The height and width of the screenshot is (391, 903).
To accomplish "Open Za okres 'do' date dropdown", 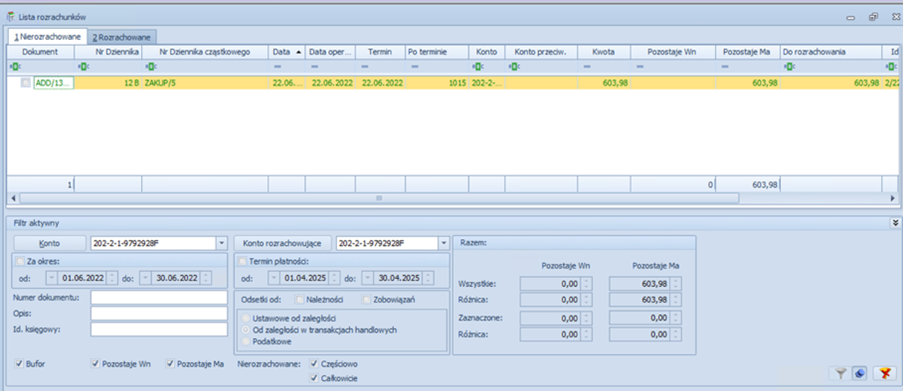I will tap(145, 278).
